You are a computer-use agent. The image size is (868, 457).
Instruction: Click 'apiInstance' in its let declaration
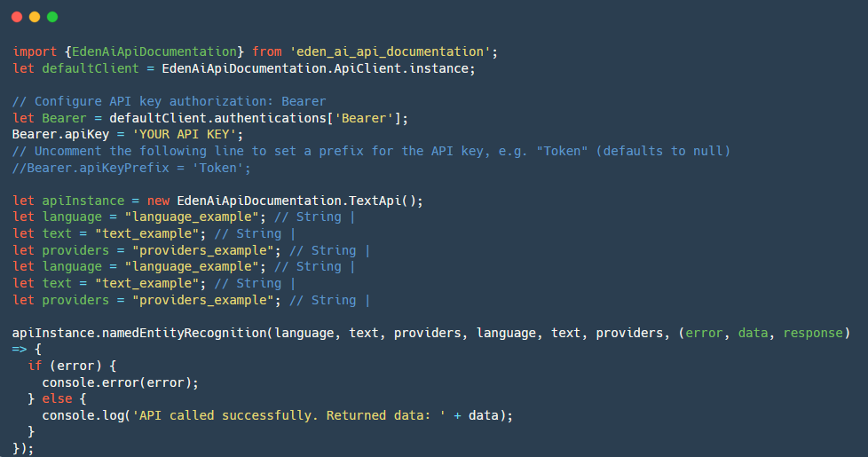[83, 201]
